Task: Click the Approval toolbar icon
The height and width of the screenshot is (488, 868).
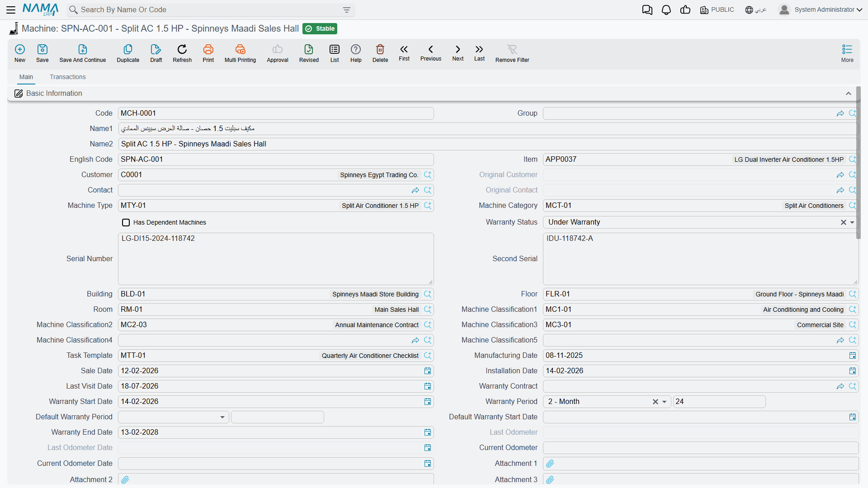Action: [x=278, y=53]
